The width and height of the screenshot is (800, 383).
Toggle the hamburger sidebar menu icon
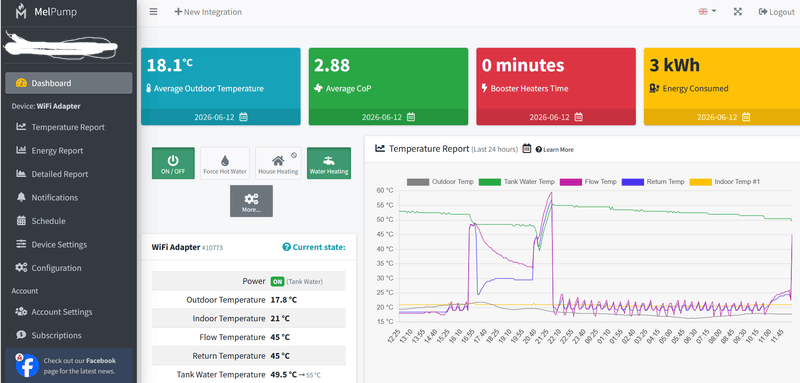coord(154,12)
